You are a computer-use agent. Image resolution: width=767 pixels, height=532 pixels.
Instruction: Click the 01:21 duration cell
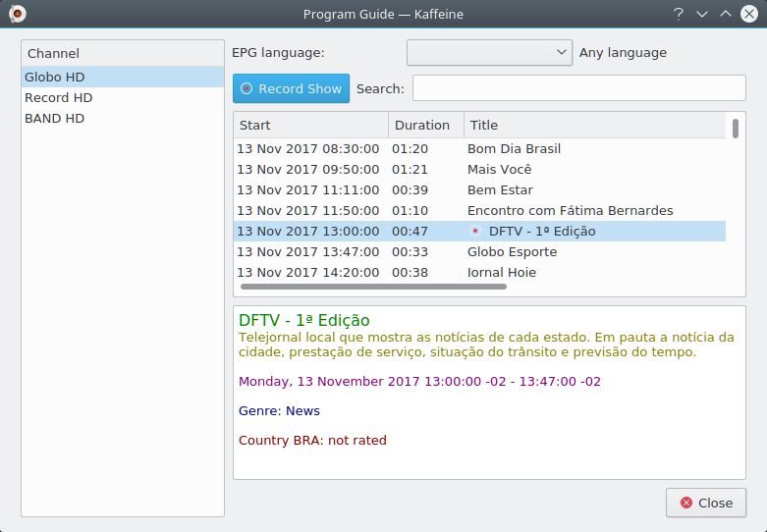pos(410,169)
